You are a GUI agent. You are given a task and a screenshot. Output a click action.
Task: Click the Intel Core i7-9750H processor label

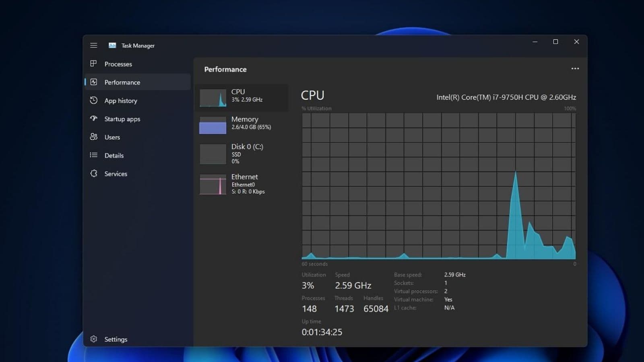click(506, 97)
